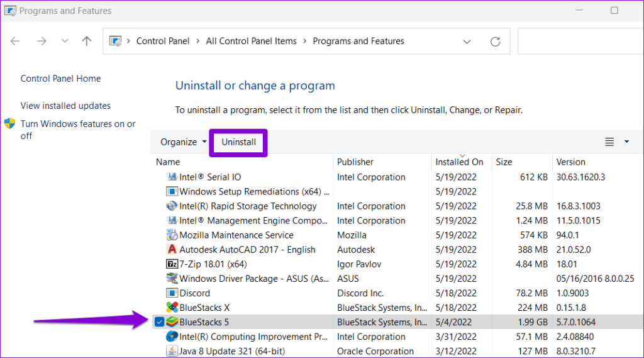Select All Control Panel Items breadcrumb
The height and width of the screenshot is (358, 644).
click(251, 41)
